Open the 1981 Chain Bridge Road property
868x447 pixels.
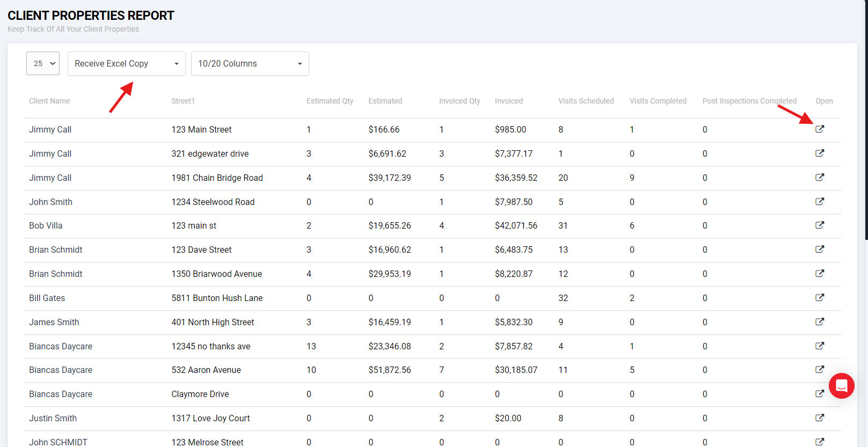[x=819, y=178]
